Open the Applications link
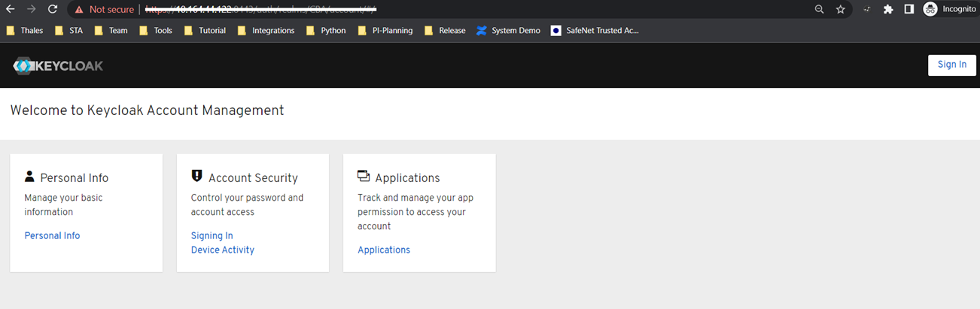The image size is (980, 309). tap(383, 250)
